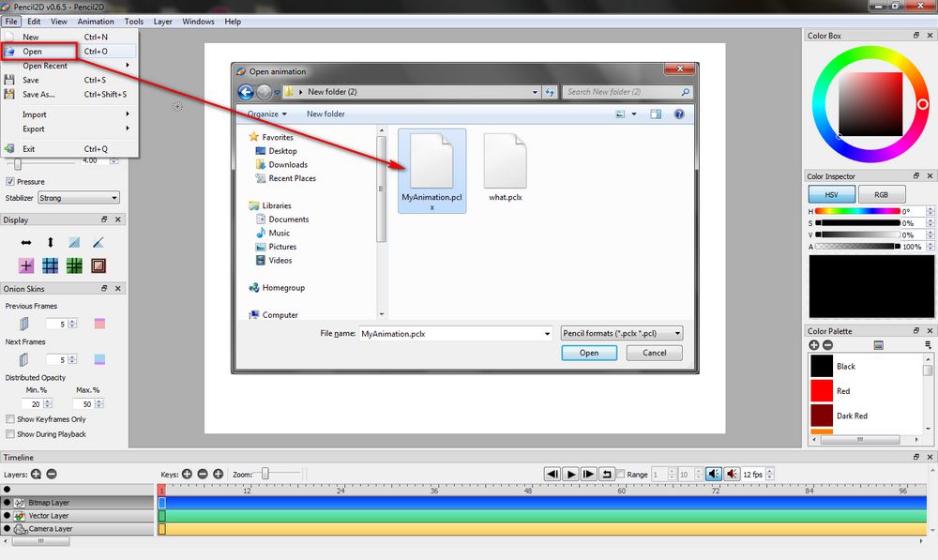Choose Save As from File menu
This screenshot has height=560, width=938.
pos(69,95)
